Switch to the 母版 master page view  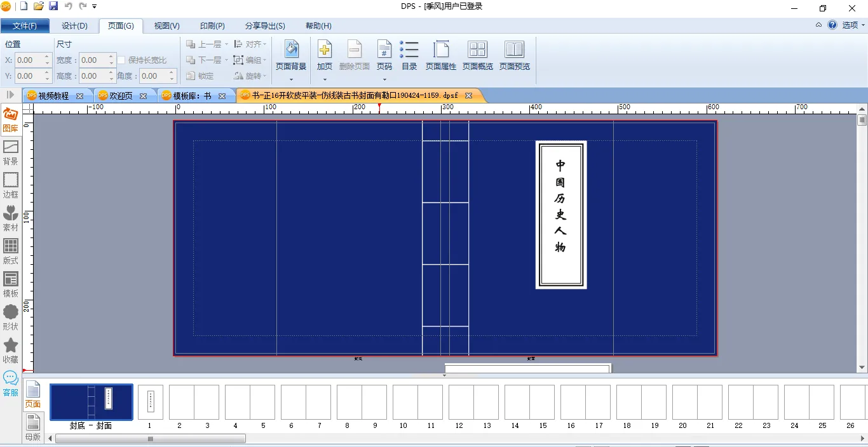(33, 426)
